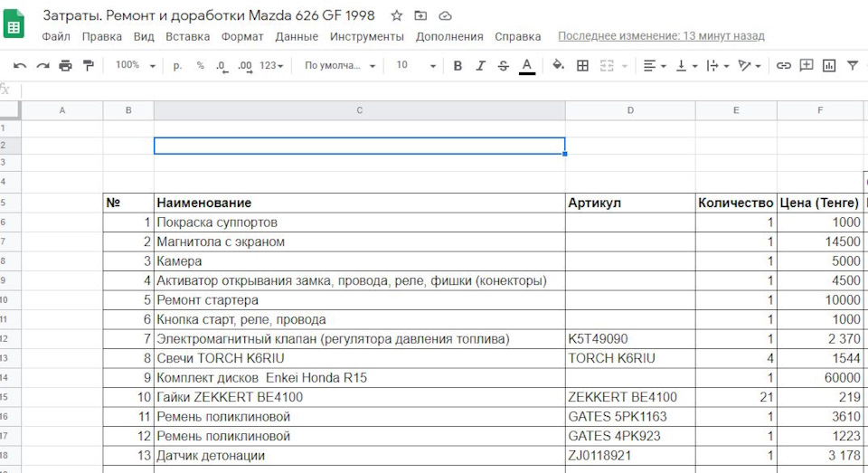
Task: Select cell 'K5T49090'
Action: click(630, 339)
